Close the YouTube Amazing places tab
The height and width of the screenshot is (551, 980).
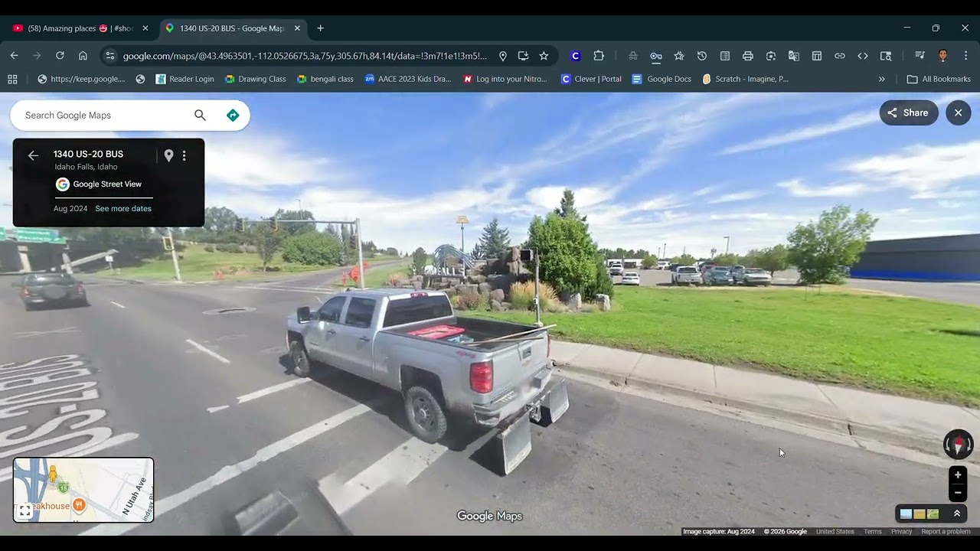click(145, 28)
